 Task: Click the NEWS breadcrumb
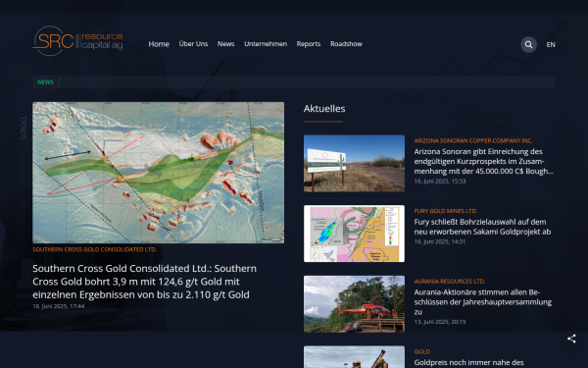coord(45,82)
